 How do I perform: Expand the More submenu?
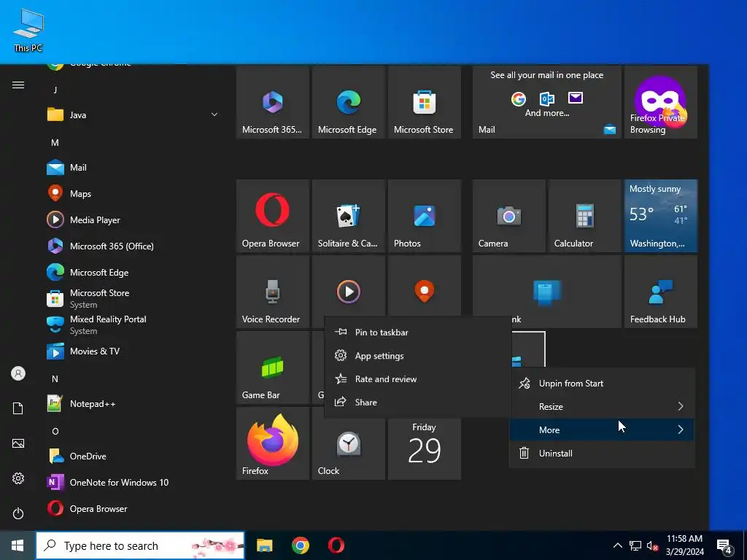[x=602, y=430]
